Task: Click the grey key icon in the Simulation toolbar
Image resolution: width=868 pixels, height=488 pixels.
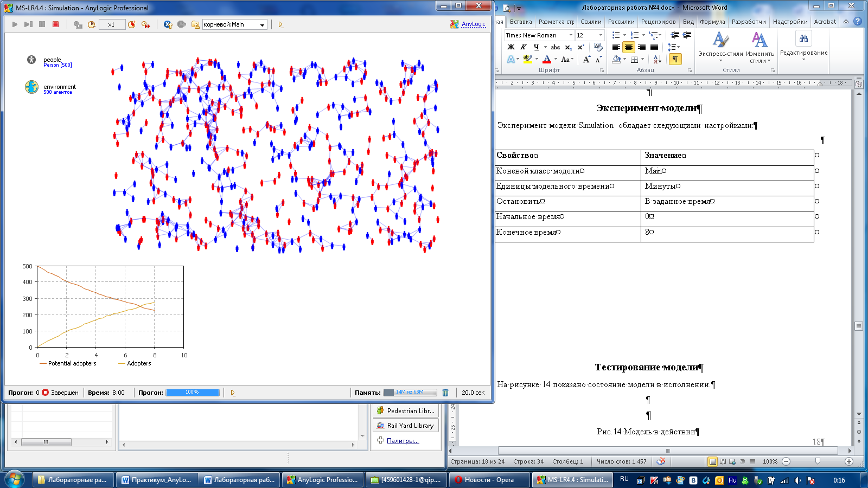Action: 181,24
